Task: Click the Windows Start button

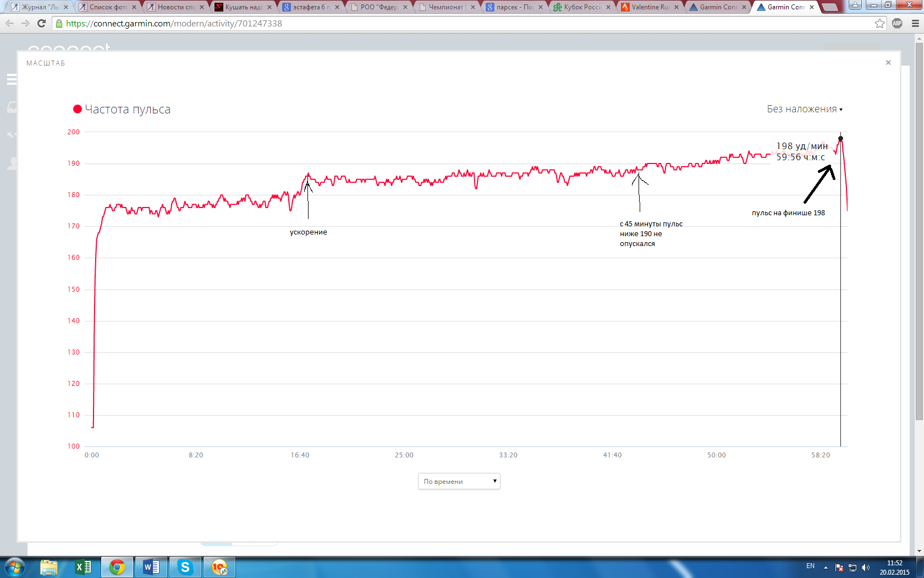Action: tap(15, 567)
